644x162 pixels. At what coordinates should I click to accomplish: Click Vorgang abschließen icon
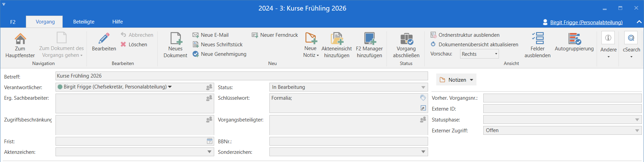[x=406, y=39]
